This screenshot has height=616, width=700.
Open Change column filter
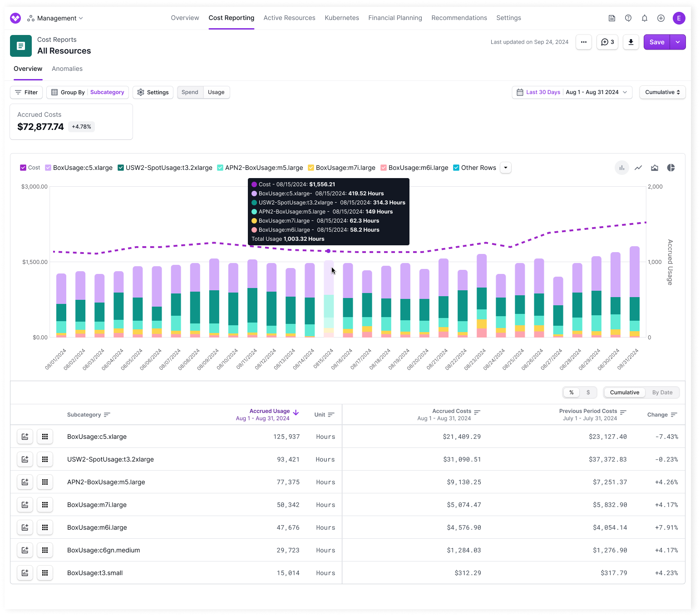point(674,415)
